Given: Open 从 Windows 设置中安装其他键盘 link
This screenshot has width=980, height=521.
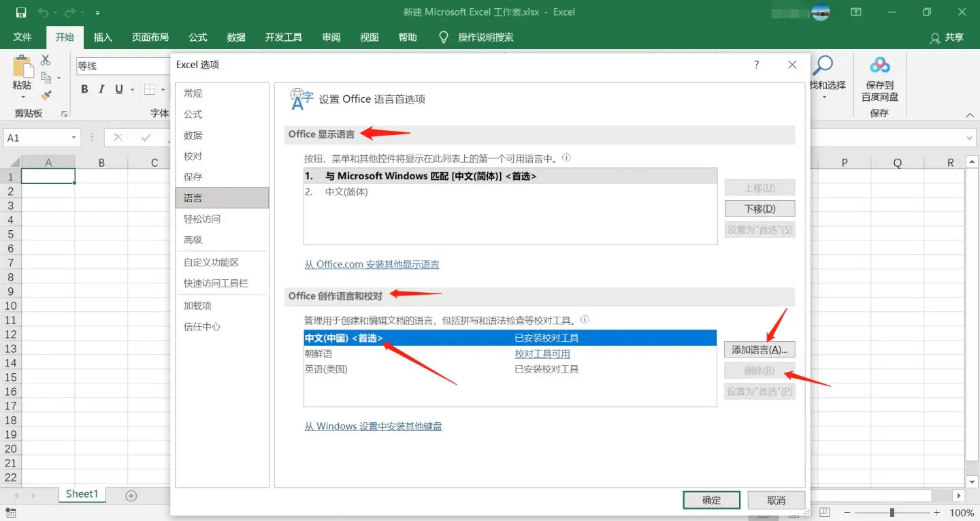Looking at the screenshot, I should [373, 426].
